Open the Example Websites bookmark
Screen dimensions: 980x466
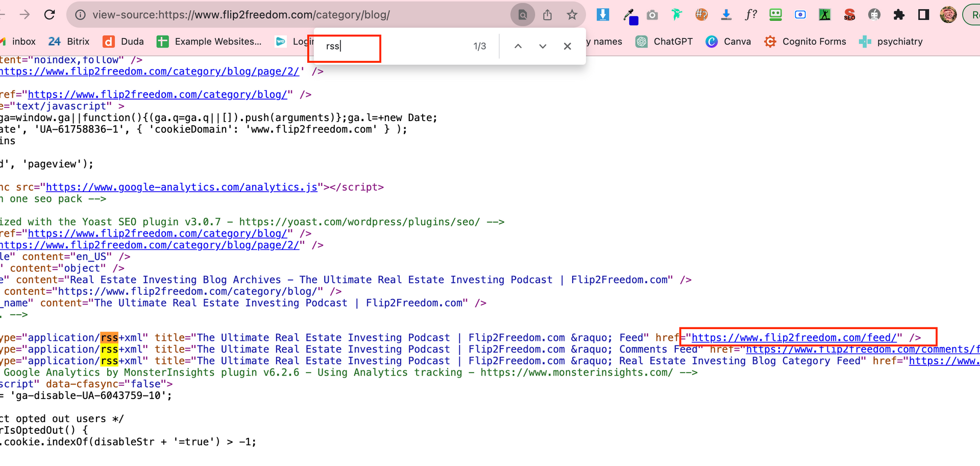[209, 41]
